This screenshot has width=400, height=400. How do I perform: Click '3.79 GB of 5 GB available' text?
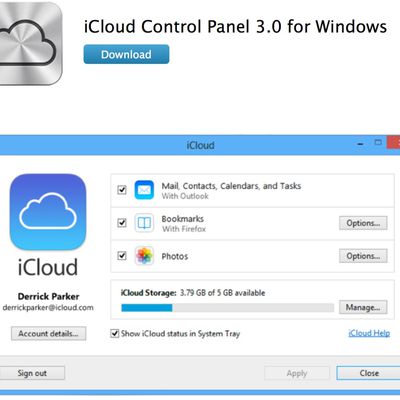point(223,293)
